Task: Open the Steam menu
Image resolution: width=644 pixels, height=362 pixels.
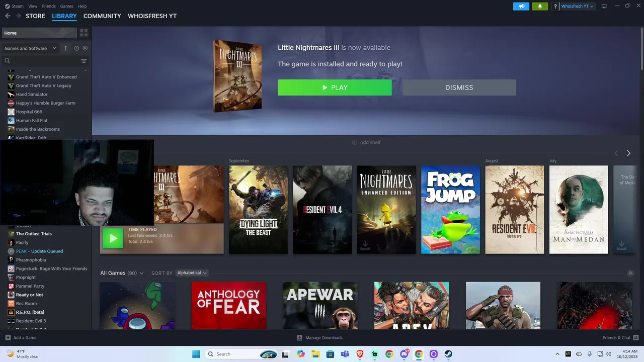Action: pyautogui.click(x=14, y=6)
